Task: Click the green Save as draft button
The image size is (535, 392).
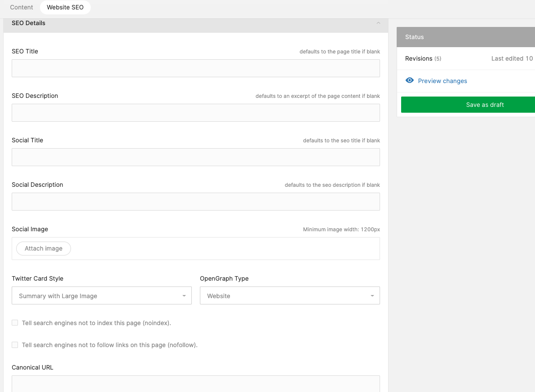Action: (468, 105)
